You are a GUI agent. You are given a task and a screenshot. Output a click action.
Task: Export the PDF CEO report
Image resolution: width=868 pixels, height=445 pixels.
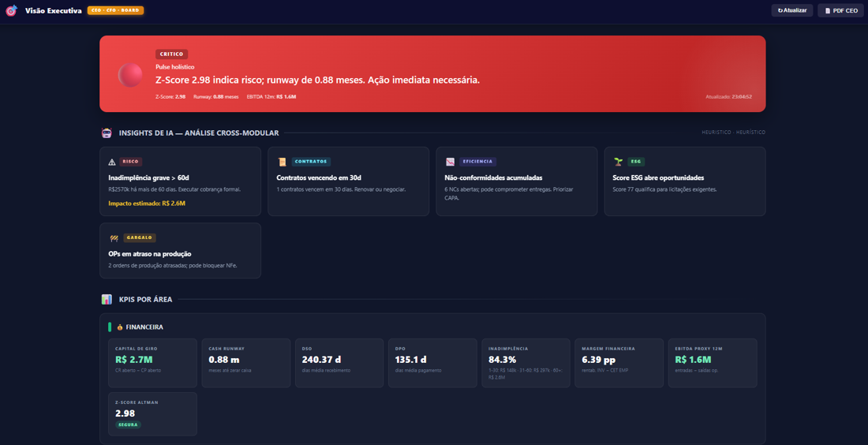(841, 10)
